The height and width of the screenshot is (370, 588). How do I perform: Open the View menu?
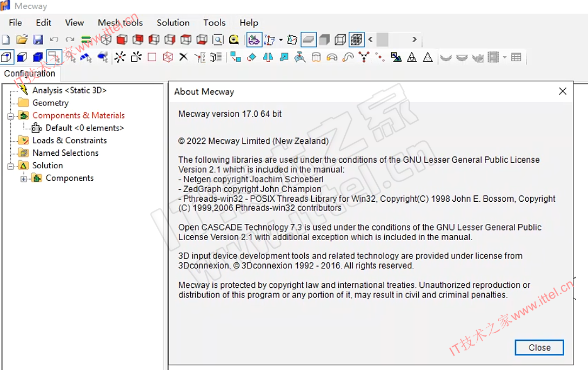tap(74, 23)
